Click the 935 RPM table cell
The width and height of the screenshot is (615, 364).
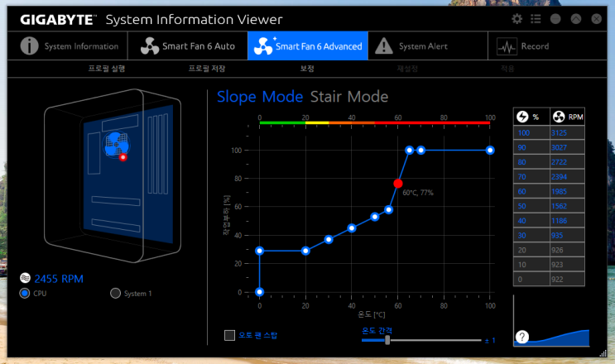point(567,235)
